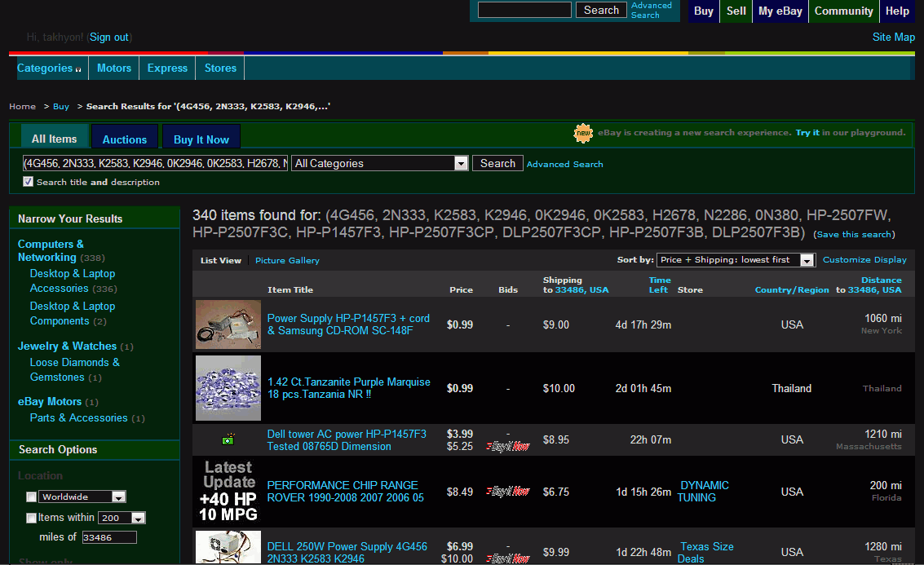This screenshot has height=565, width=924.
Task: Click Home breadcrumb link
Action: [22, 107]
